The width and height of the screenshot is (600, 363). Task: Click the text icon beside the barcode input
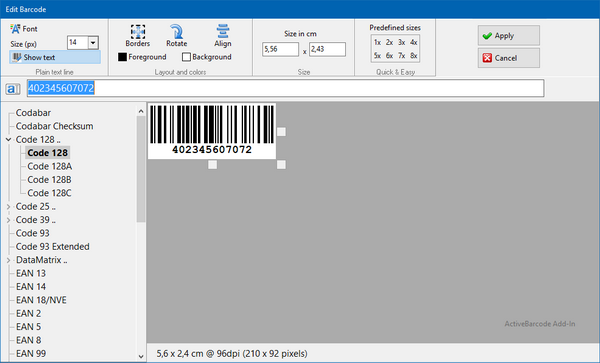point(13,89)
